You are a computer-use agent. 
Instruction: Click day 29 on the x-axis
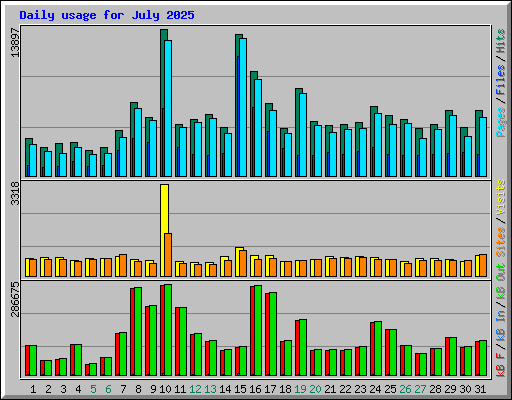click(450, 389)
